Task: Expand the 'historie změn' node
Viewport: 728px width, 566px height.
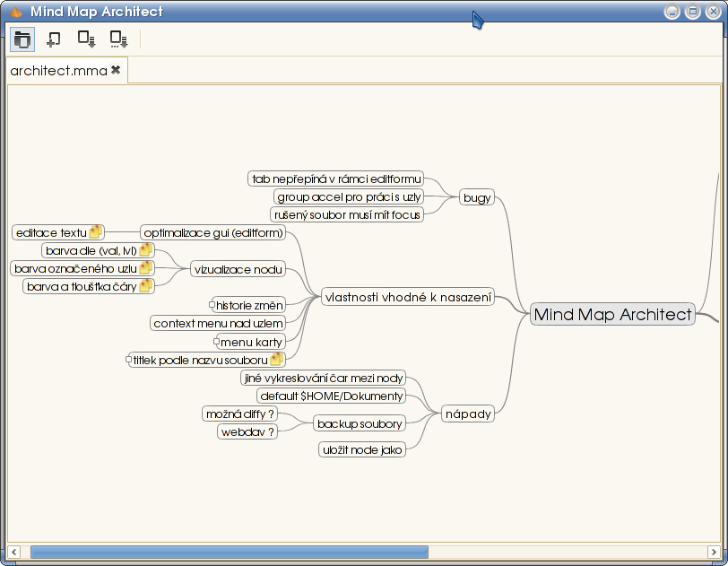Action: tap(212, 305)
